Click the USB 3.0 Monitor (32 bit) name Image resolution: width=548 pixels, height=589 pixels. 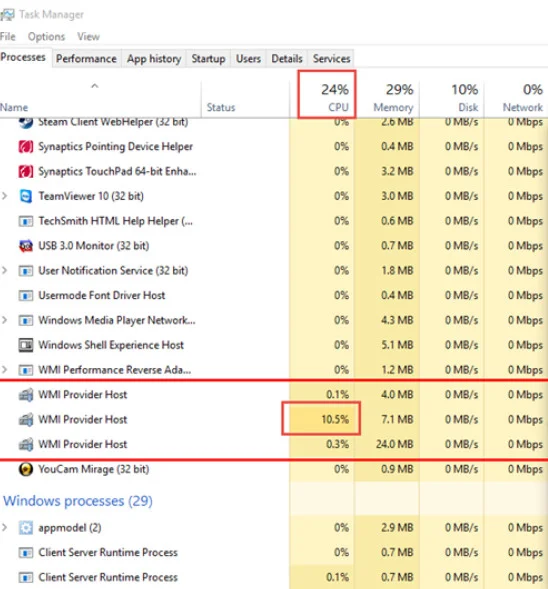[94, 246]
